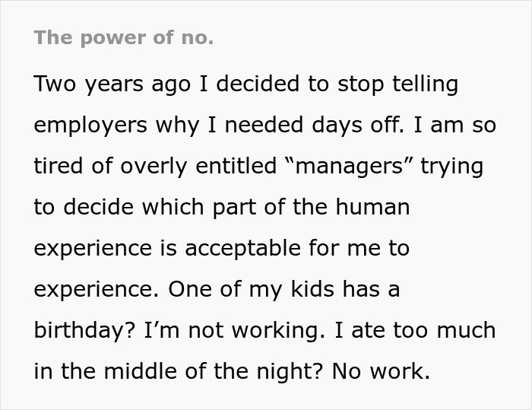Click the word "middle" in the last line
532x410 pixels.
click(x=144, y=371)
